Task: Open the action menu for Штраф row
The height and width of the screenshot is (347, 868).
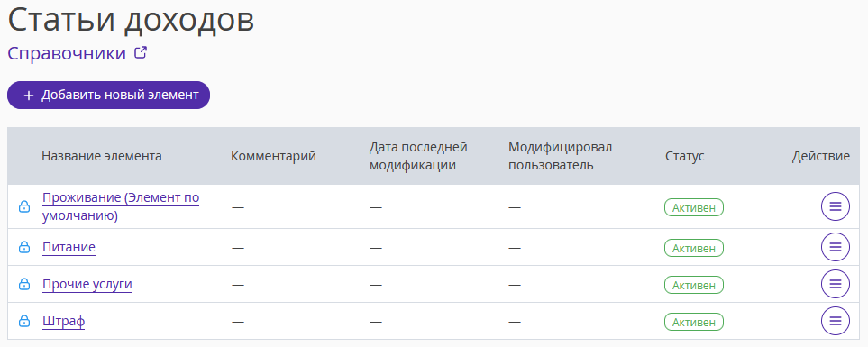Action: click(835, 321)
